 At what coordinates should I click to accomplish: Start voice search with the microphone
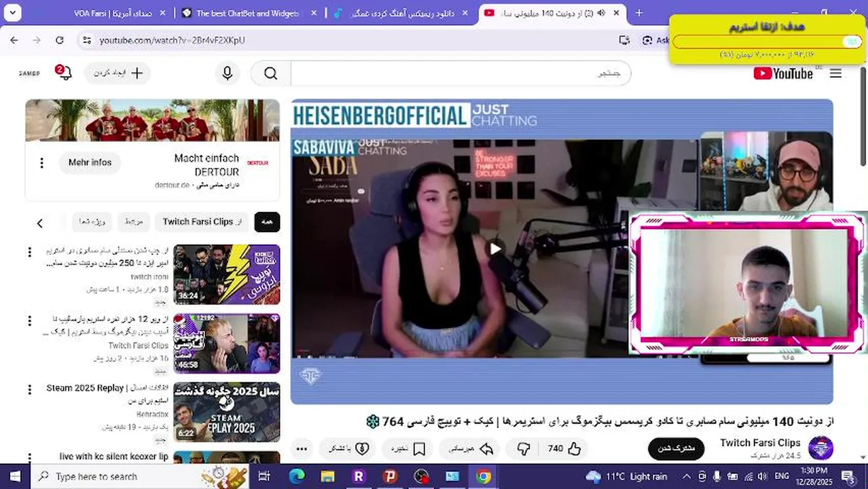[x=228, y=73]
